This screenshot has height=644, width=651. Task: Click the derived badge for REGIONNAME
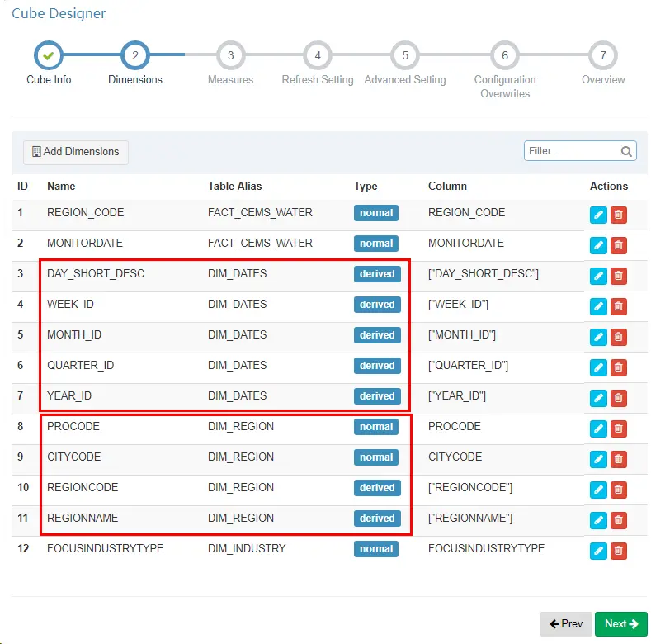coord(377,519)
